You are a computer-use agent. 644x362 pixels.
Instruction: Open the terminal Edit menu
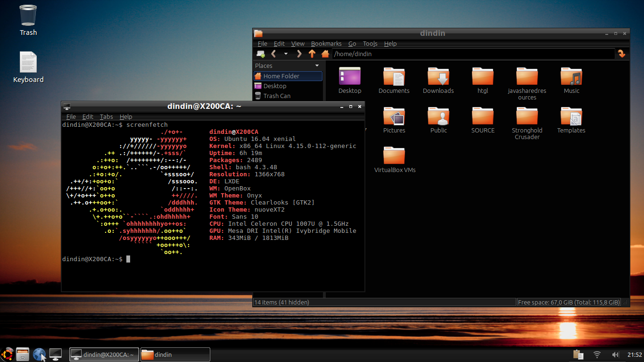pyautogui.click(x=88, y=116)
